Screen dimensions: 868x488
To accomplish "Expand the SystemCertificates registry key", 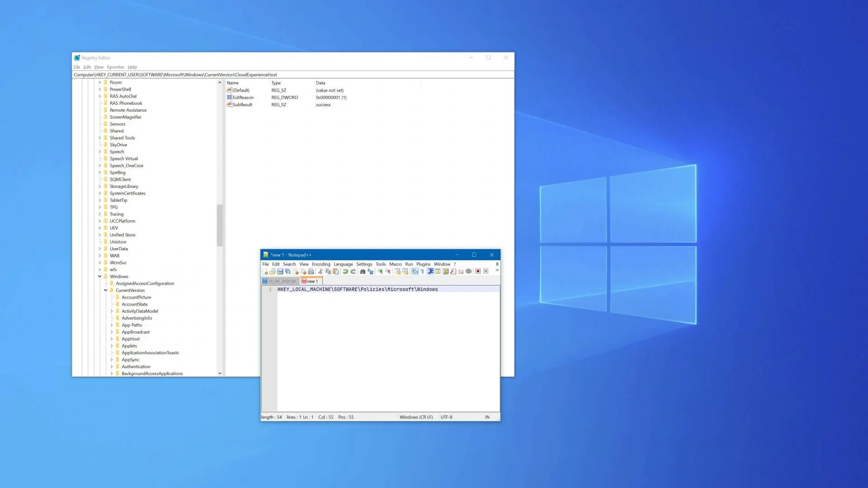I will (x=99, y=193).
